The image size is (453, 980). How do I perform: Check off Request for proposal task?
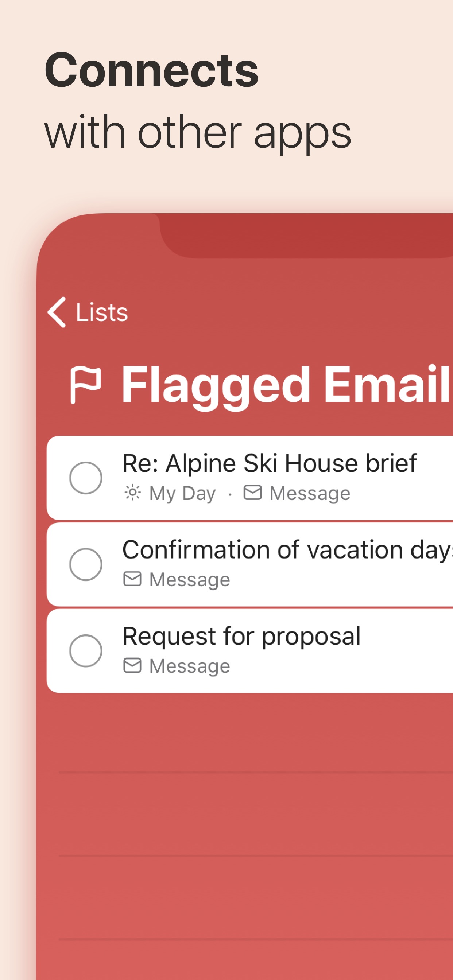point(86,650)
